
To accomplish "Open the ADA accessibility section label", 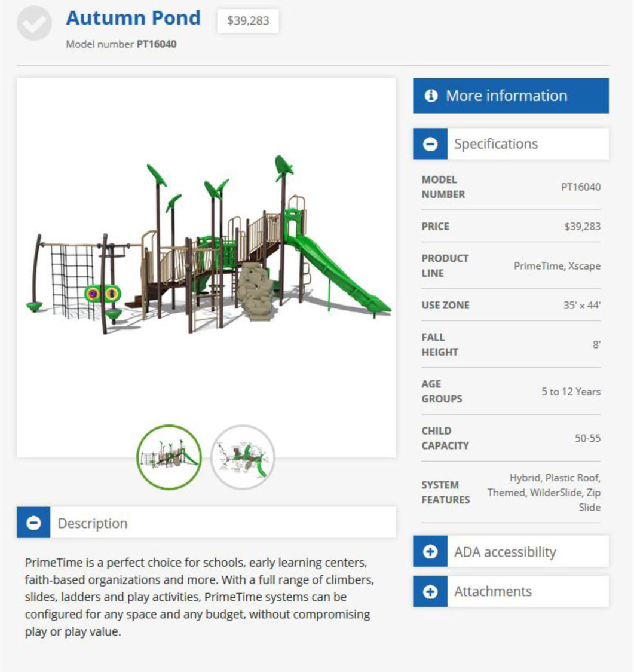I will 504,552.
